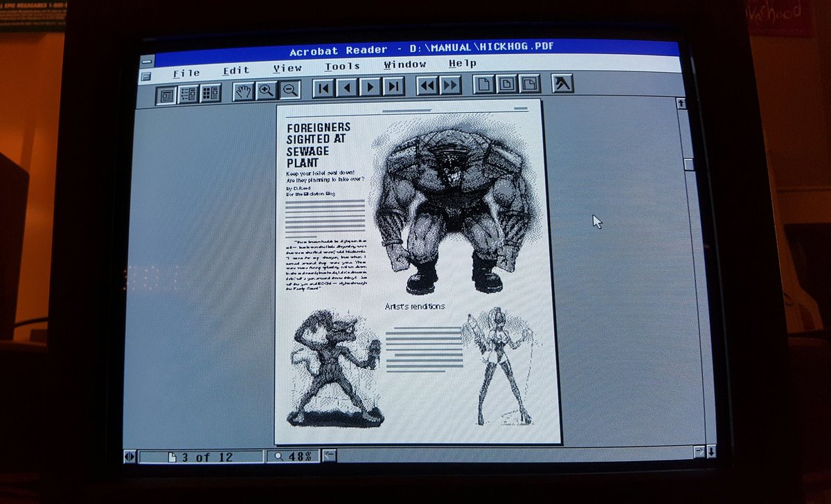Open the document control menu box
The image size is (831, 504).
[145, 77]
